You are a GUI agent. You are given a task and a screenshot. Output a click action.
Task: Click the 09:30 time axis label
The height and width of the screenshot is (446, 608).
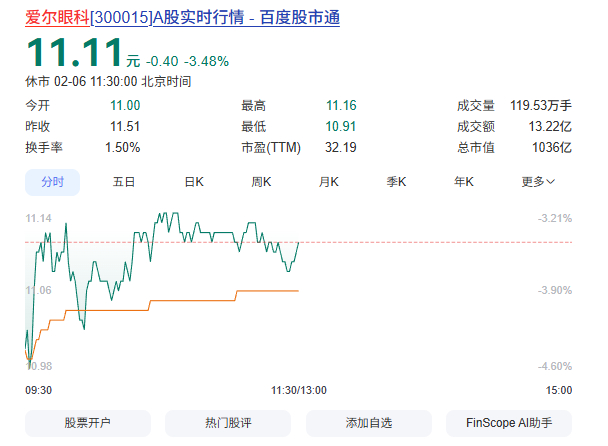pos(38,390)
